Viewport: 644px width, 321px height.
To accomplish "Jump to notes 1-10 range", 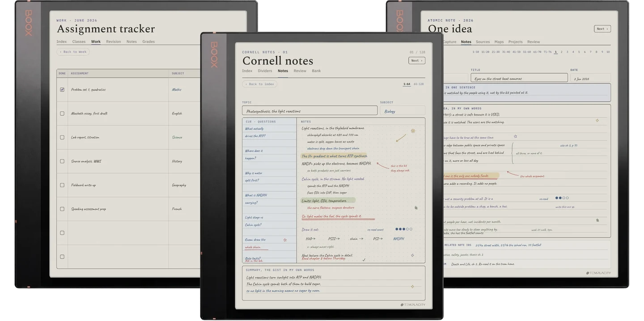I will pos(476,52).
